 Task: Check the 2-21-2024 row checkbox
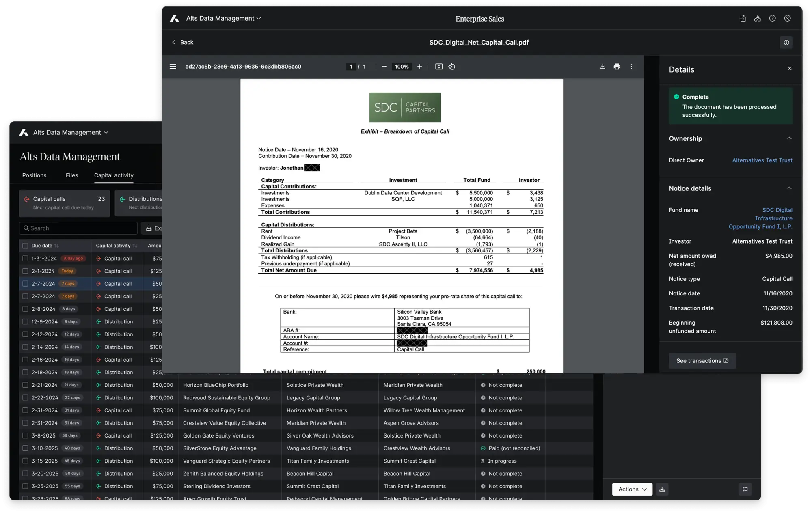click(x=25, y=385)
